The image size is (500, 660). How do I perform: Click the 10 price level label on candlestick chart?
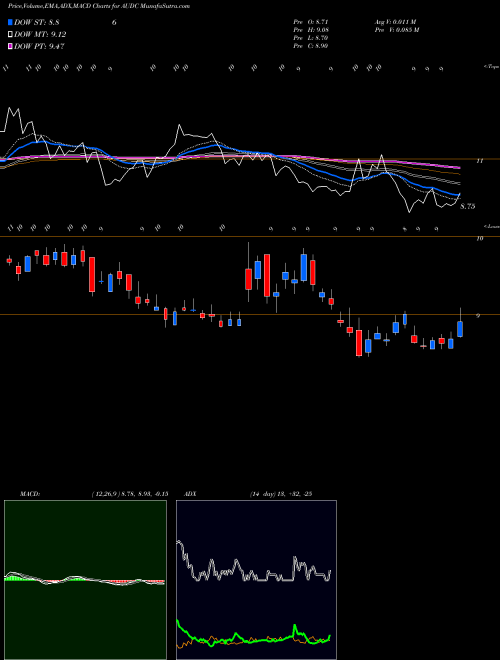pyautogui.click(x=479, y=239)
